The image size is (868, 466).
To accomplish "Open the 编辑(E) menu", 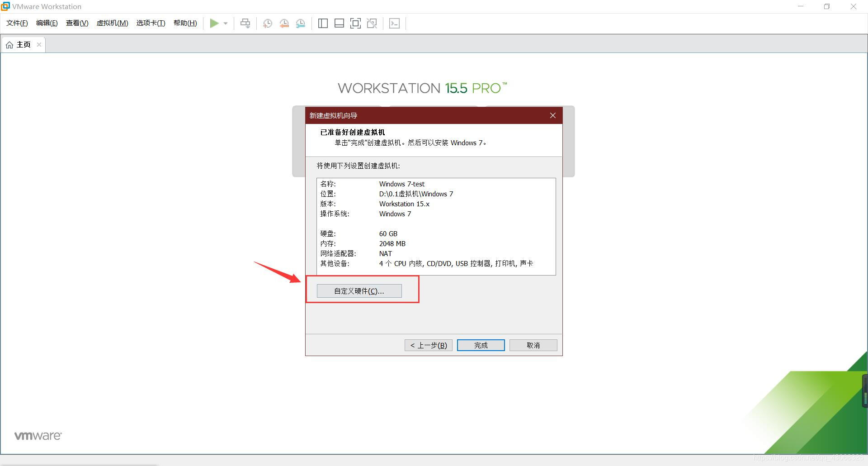I will coord(47,23).
